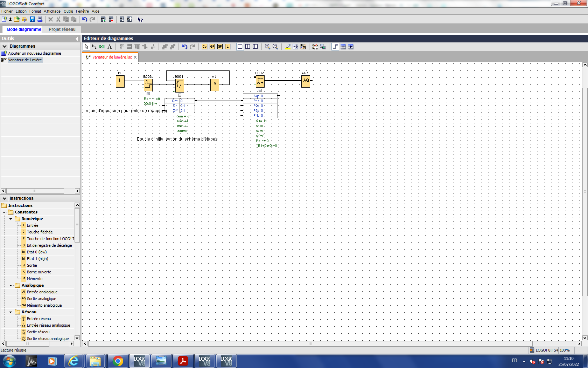Click the diagram editor horizontal scrollbar
Viewport: 588px width, 368px height.
[x=310, y=344]
